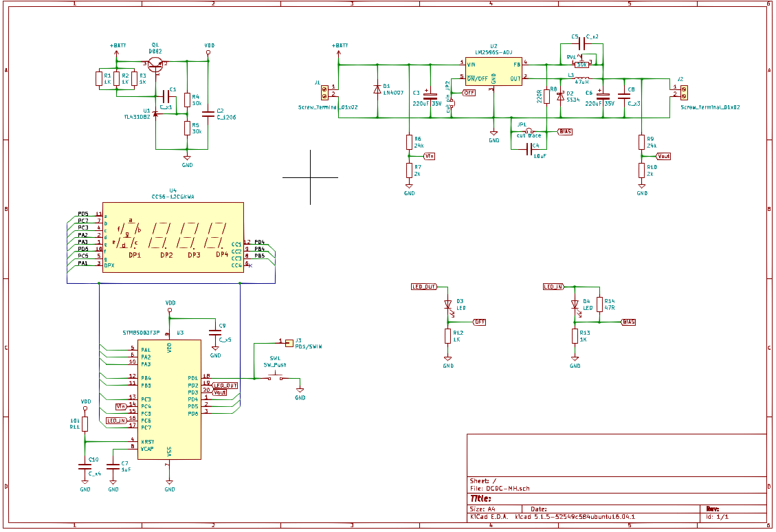776x532 pixels.
Task: Select the JP2 cut pin jumper
Action: click(x=452, y=105)
